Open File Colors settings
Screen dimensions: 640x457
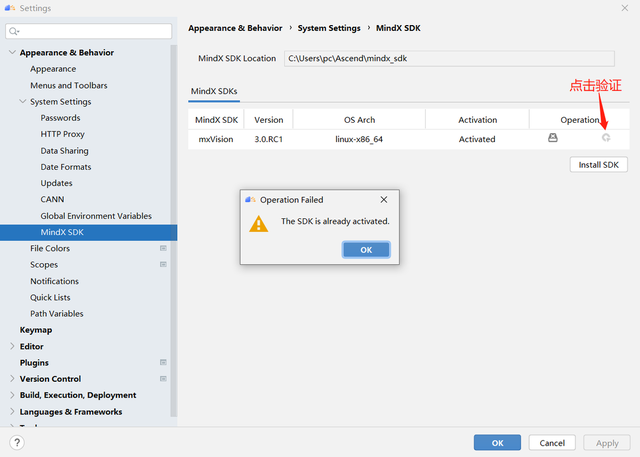[x=50, y=248]
